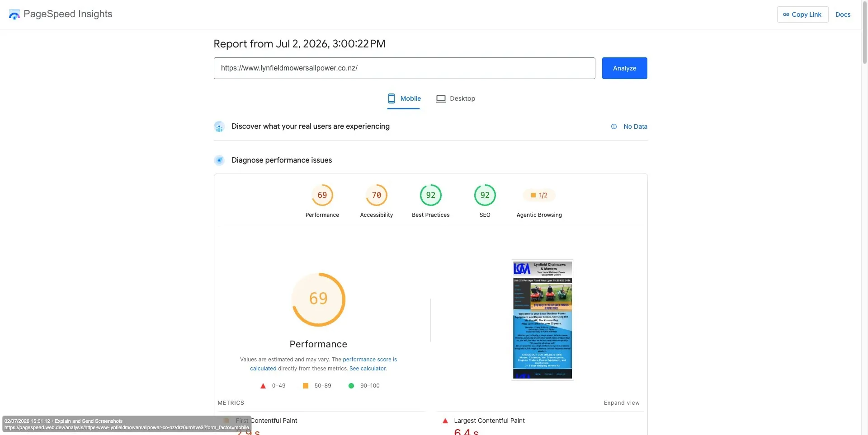Click the No Data info icon
Image resolution: width=868 pixels, height=435 pixels.
[x=614, y=126]
